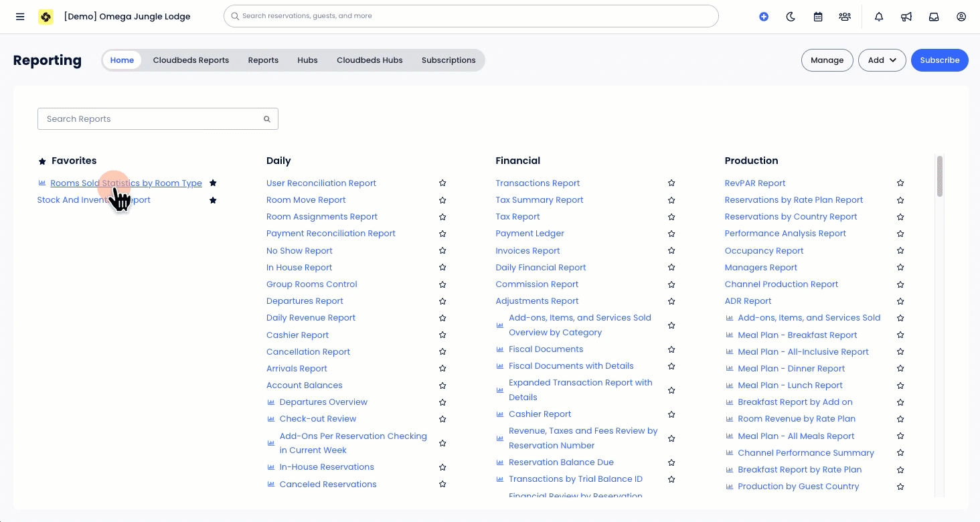Open the Occupancy Report link
Viewport: 980px width, 522px height.
(x=764, y=250)
